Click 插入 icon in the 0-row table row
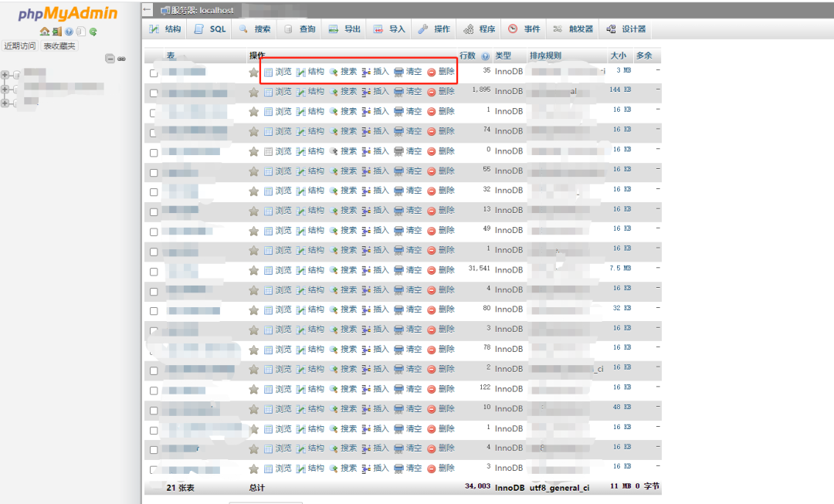834x504 pixels. tap(366, 152)
